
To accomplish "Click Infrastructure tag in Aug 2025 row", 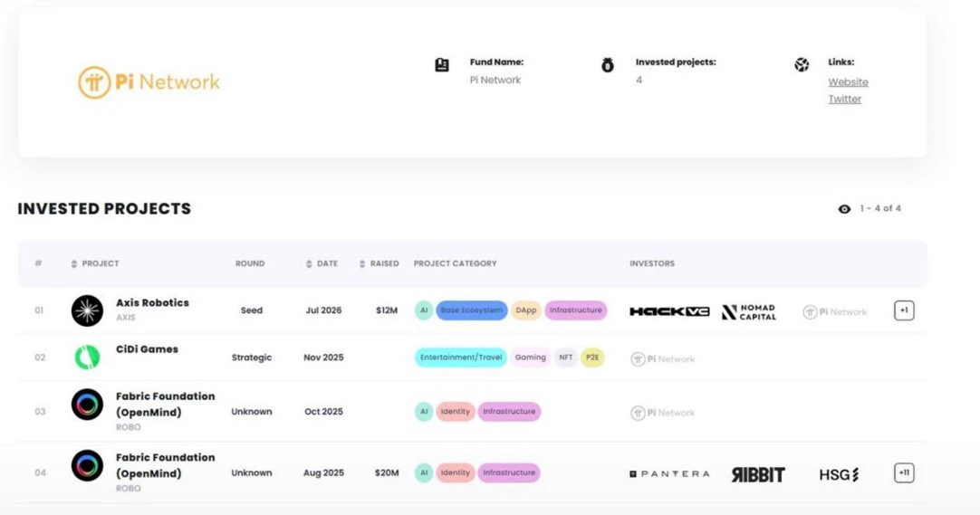I will (x=509, y=473).
